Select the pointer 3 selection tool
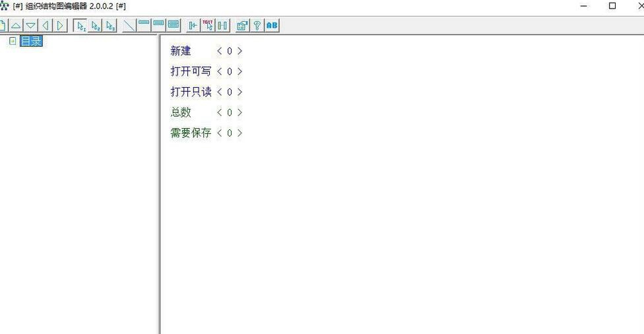644x334 pixels. 110,26
